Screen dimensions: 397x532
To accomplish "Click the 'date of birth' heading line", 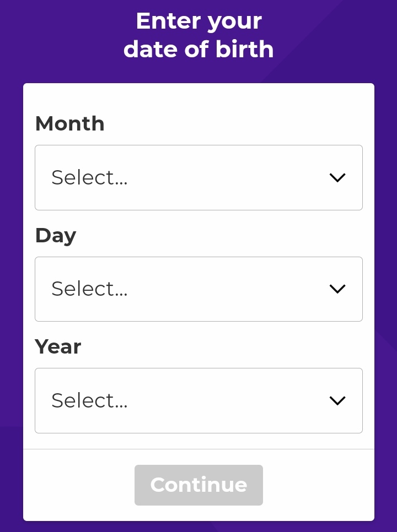I will pyautogui.click(x=198, y=50).
